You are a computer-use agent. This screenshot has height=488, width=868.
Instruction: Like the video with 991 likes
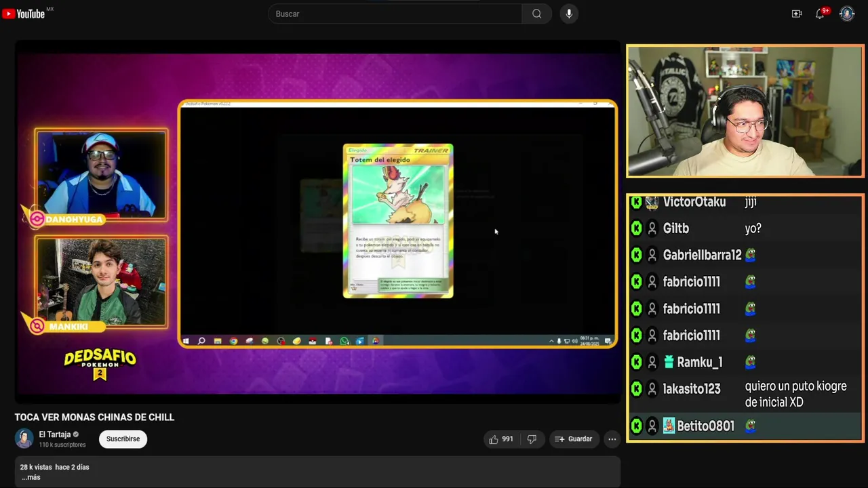(x=501, y=439)
